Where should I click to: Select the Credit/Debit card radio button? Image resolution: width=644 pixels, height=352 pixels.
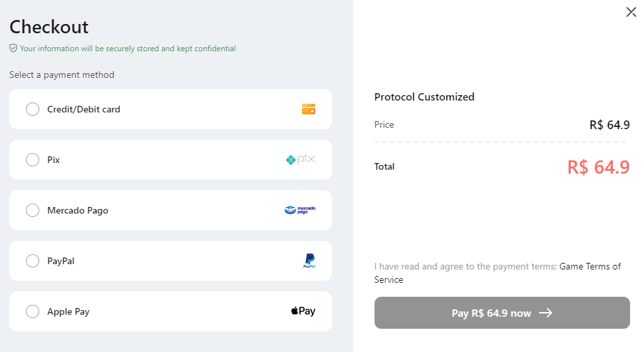pos(33,109)
